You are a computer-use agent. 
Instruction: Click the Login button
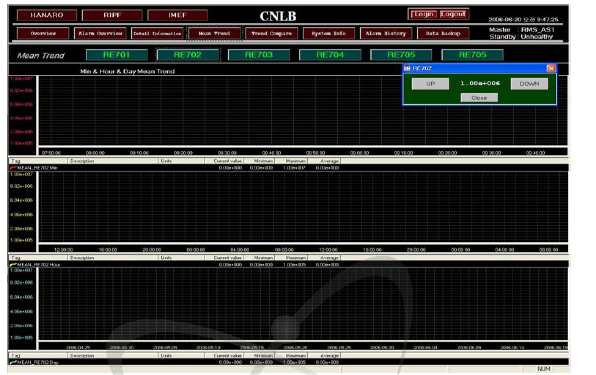point(423,14)
